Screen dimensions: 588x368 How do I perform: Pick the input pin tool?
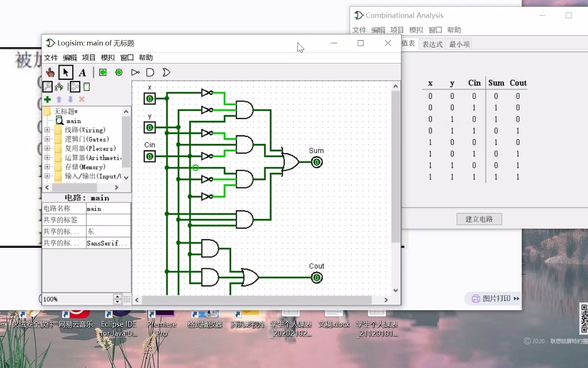pos(103,72)
